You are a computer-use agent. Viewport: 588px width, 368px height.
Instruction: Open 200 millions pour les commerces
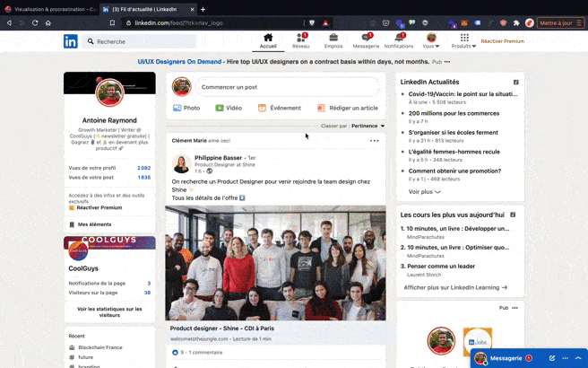(454, 113)
